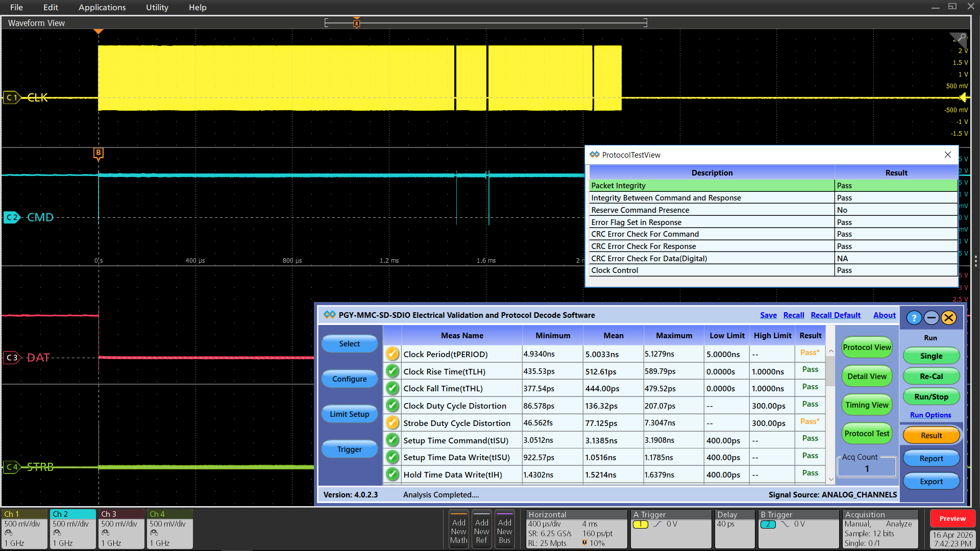Viewport: 980px width, 551px height.
Task: Click the C2 CMD channel badge
Action: click(11, 217)
